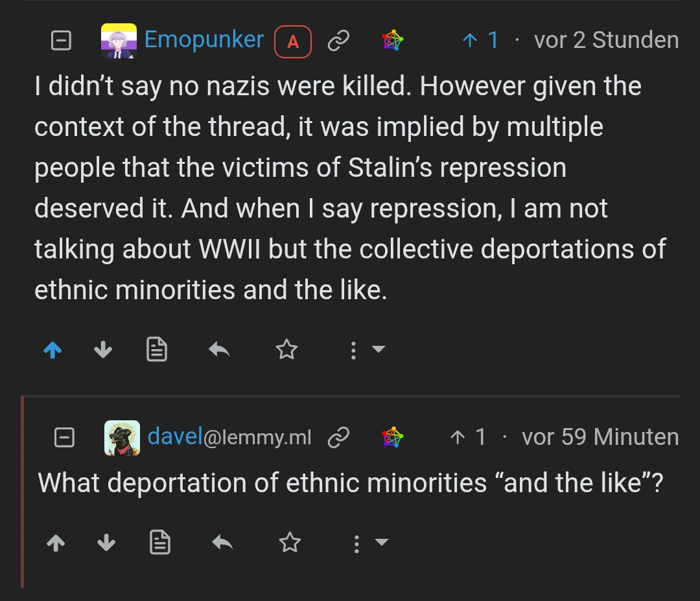The width and height of the screenshot is (700, 601).
Task: Reply to Emopunker's comment
Action: pos(220,350)
